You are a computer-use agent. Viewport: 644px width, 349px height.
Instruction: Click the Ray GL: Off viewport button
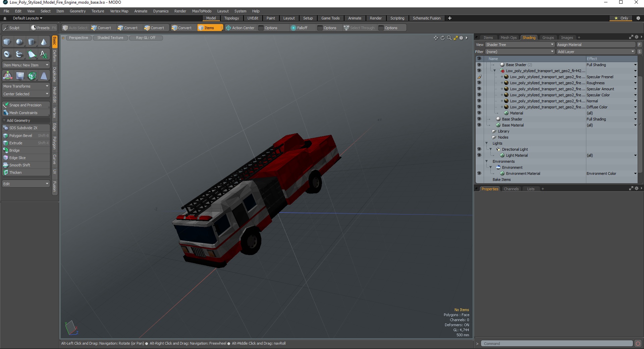tap(146, 38)
